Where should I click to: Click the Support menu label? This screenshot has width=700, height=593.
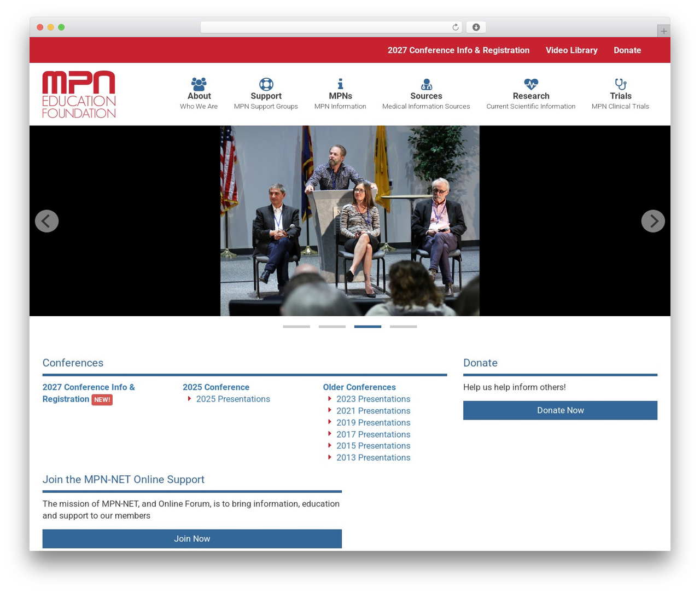coord(266,96)
